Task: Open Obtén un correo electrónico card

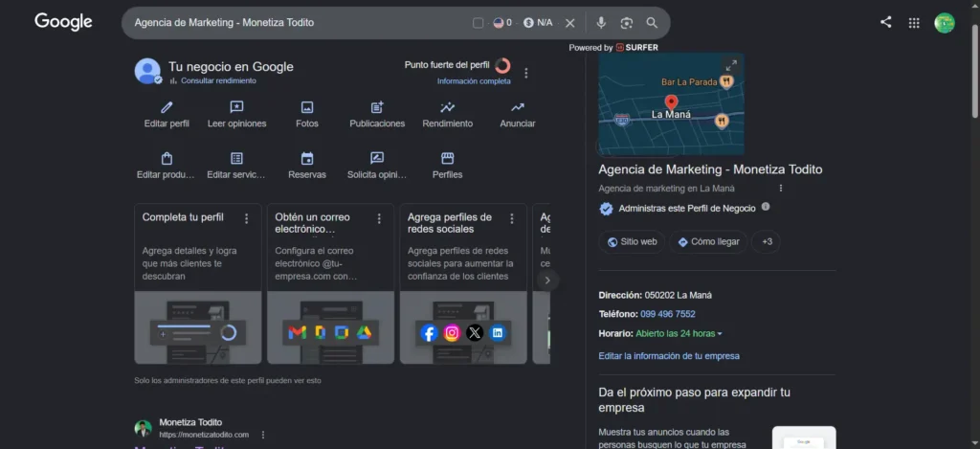Action: pyautogui.click(x=330, y=283)
